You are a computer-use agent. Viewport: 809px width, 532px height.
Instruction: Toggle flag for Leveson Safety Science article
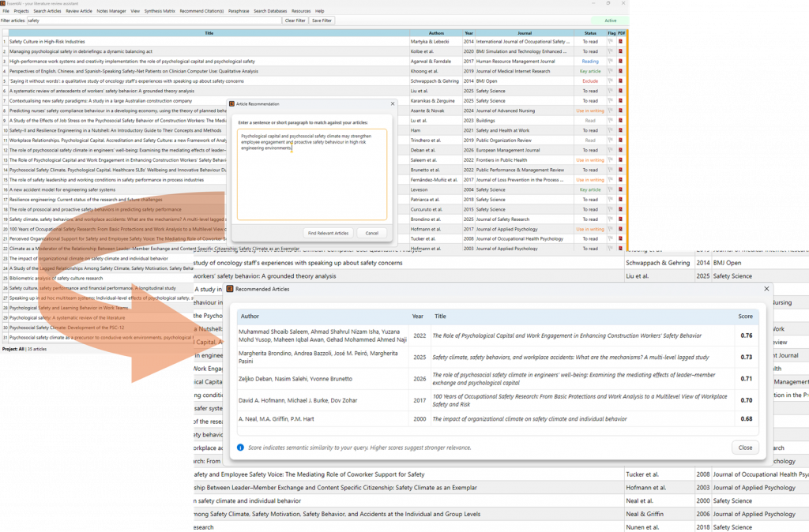pyautogui.click(x=611, y=189)
